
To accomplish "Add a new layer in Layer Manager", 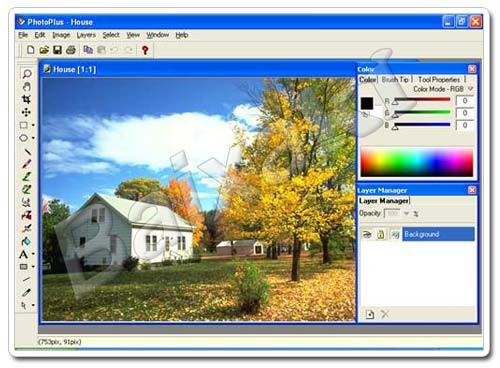I will pos(370,314).
